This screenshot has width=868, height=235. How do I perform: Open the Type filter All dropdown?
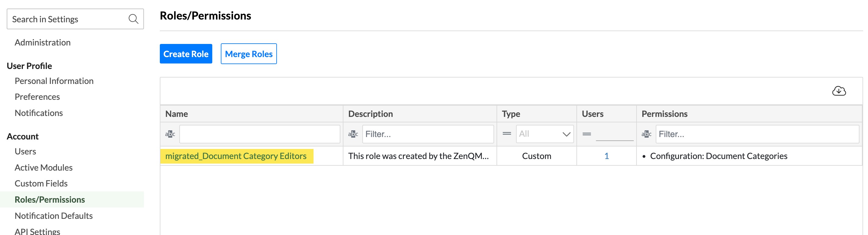pos(544,134)
